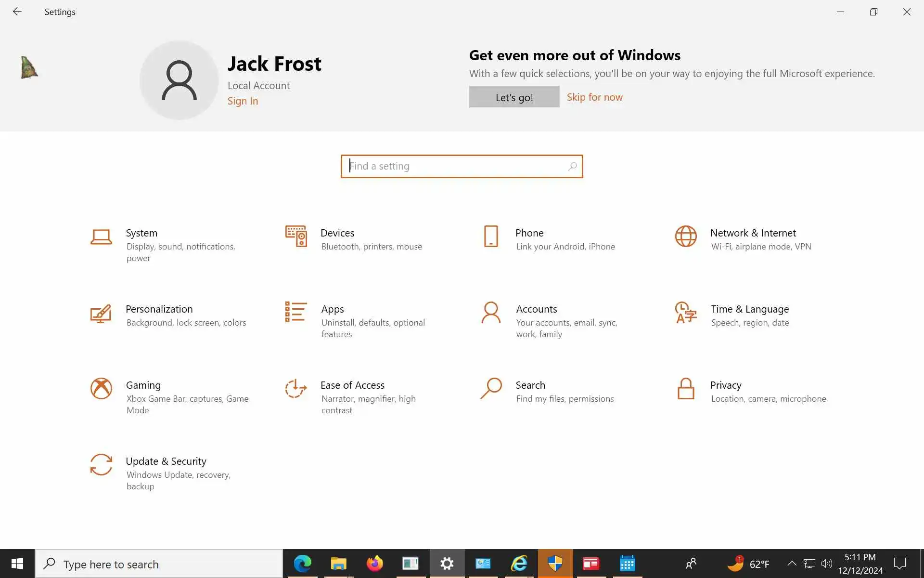This screenshot has width=924, height=578.
Task: Open the System settings laptop icon
Action: [101, 236]
